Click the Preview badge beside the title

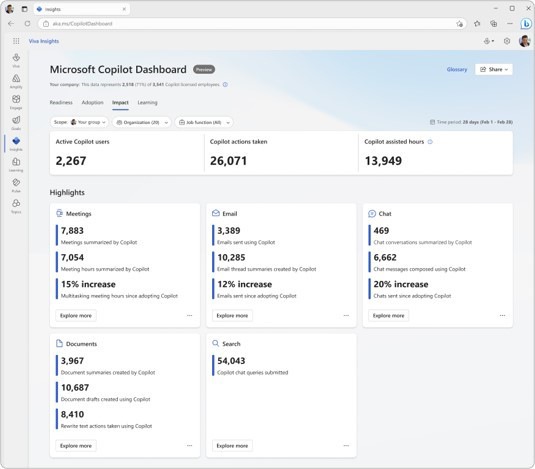coord(204,70)
